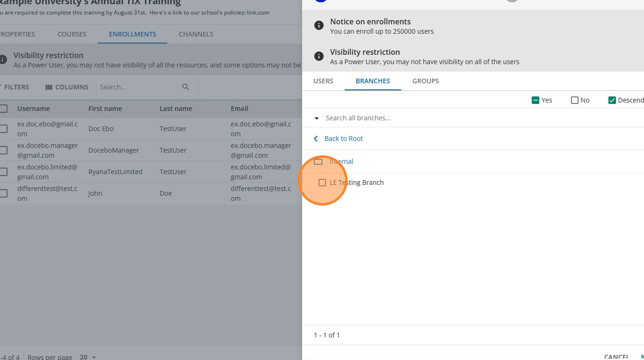This screenshot has width=644, height=360.
Task: Select all rows via header checkbox
Action: [x=4, y=109]
